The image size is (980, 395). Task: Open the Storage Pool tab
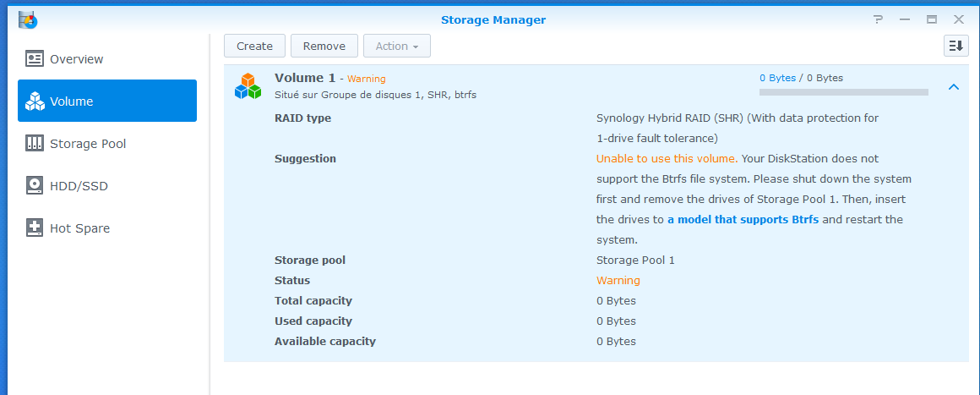coord(88,144)
